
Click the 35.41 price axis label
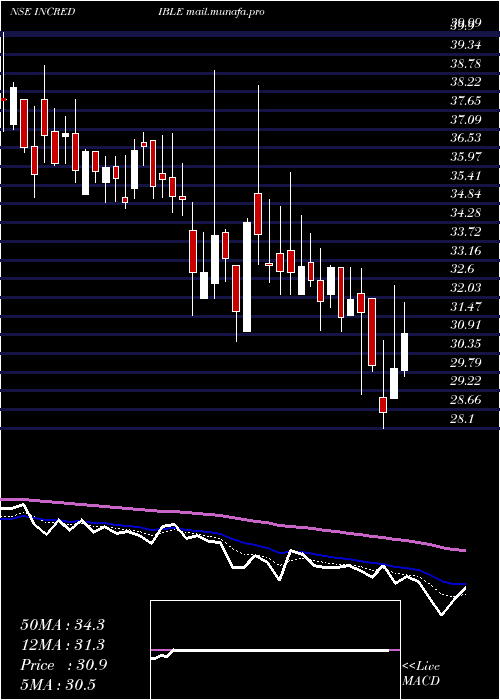(466, 175)
